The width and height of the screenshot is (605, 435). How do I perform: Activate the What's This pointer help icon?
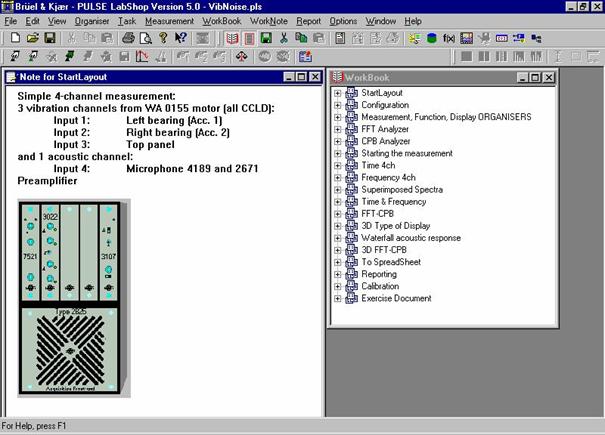[x=181, y=38]
